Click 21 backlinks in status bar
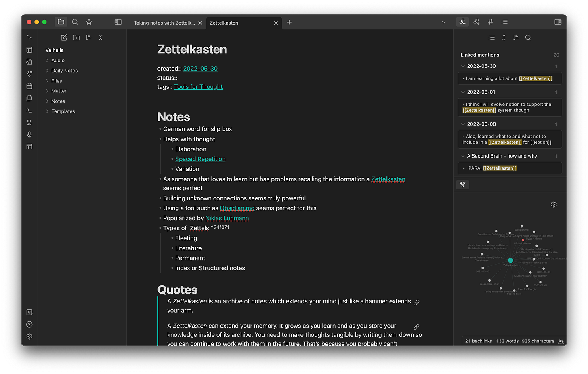Image resolution: width=588 pixels, height=374 pixels. (x=479, y=341)
